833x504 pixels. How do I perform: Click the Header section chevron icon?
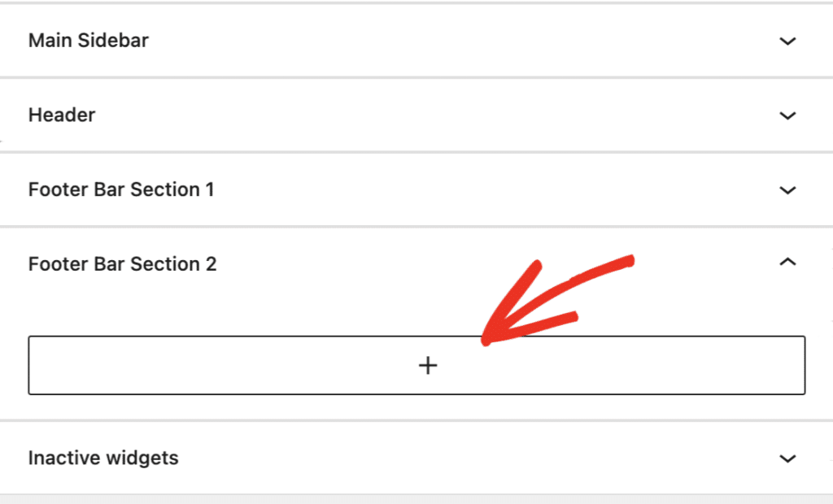787,115
